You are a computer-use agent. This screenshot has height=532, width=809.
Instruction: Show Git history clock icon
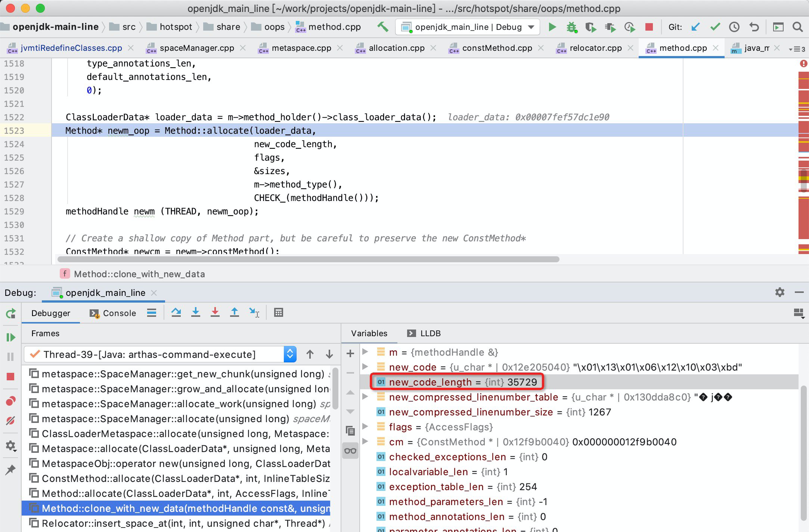tap(734, 27)
